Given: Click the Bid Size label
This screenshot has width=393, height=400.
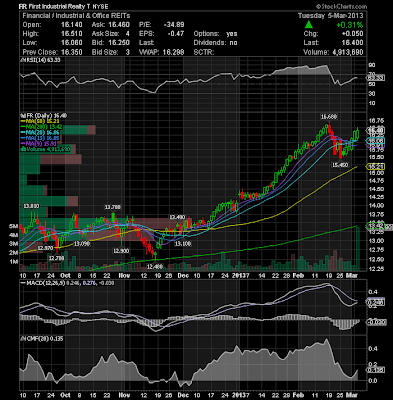Looking at the screenshot, I should pyautogui.click(x=105, y=52).
